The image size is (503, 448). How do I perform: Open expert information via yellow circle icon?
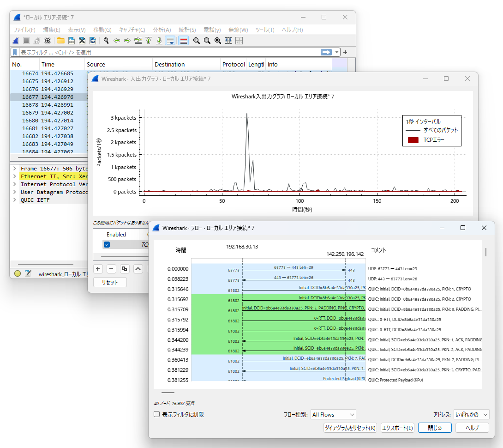coord(18,273)
